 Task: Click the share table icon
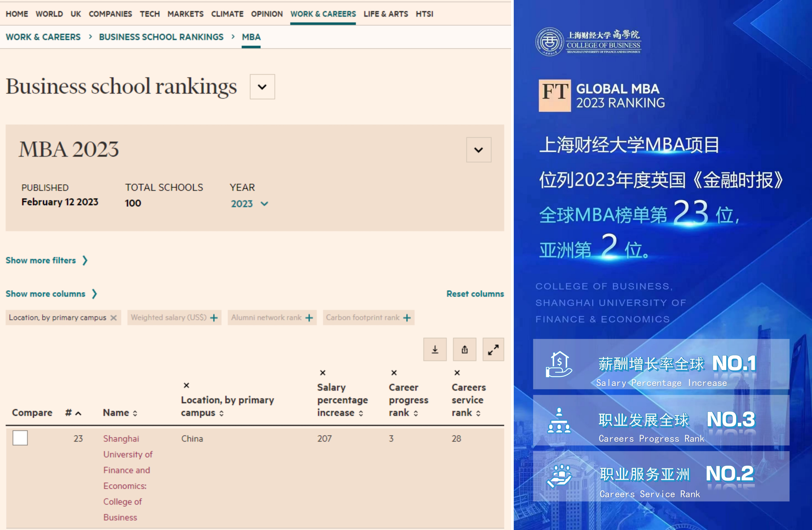464,349
